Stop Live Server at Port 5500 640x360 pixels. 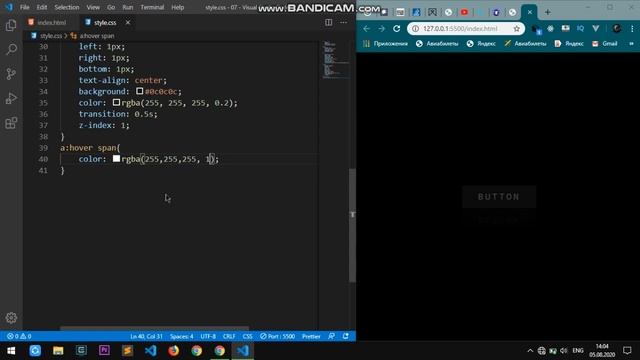(x=278, y=336)
